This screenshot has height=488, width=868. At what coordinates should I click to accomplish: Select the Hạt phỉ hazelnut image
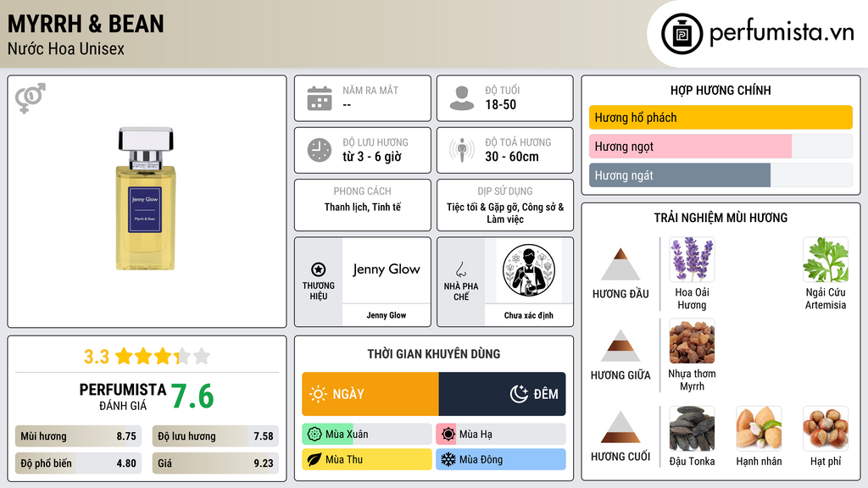pos(826,428)
